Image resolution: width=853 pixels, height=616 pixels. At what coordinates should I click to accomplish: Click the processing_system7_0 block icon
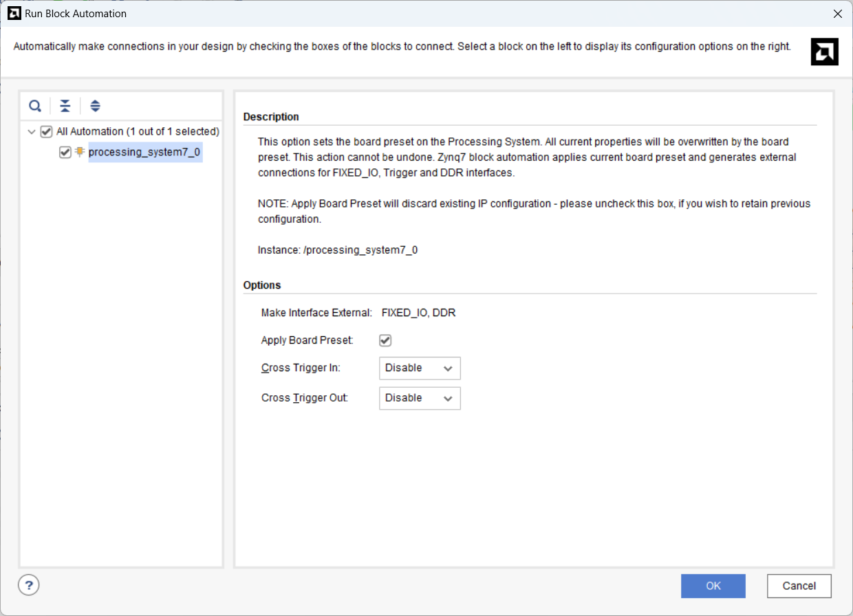pyautogui.click(x=80, y=152)
